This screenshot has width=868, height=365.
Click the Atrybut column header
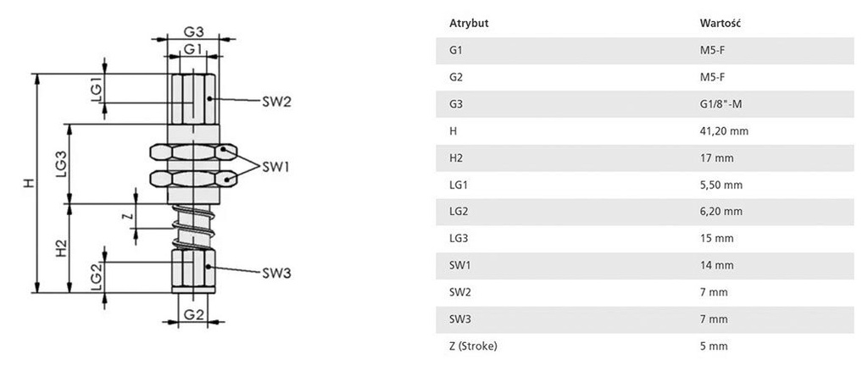point(468,23)
